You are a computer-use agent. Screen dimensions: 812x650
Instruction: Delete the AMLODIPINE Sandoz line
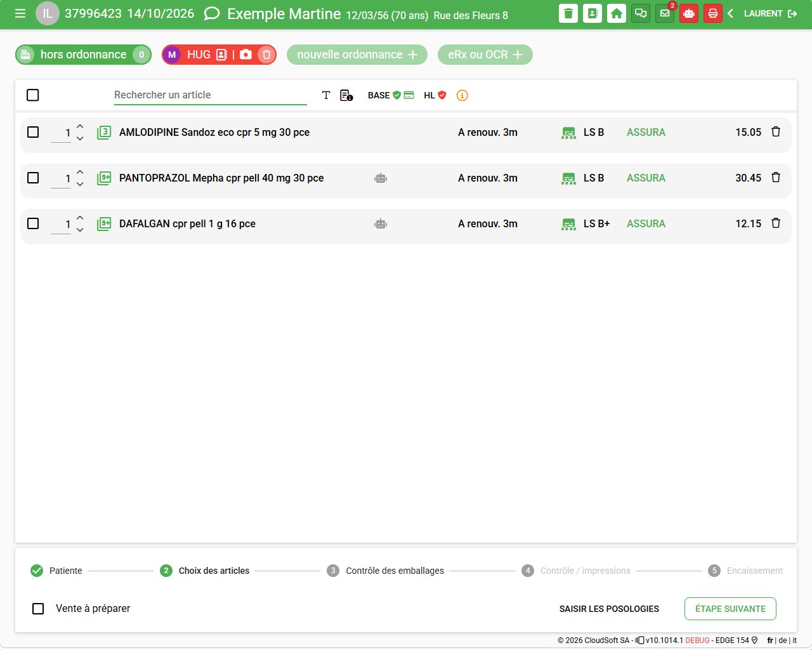pos(776,132)
